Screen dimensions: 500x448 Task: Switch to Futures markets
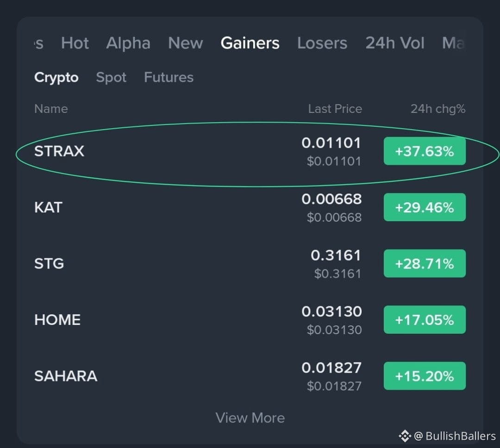pos(169,77)
